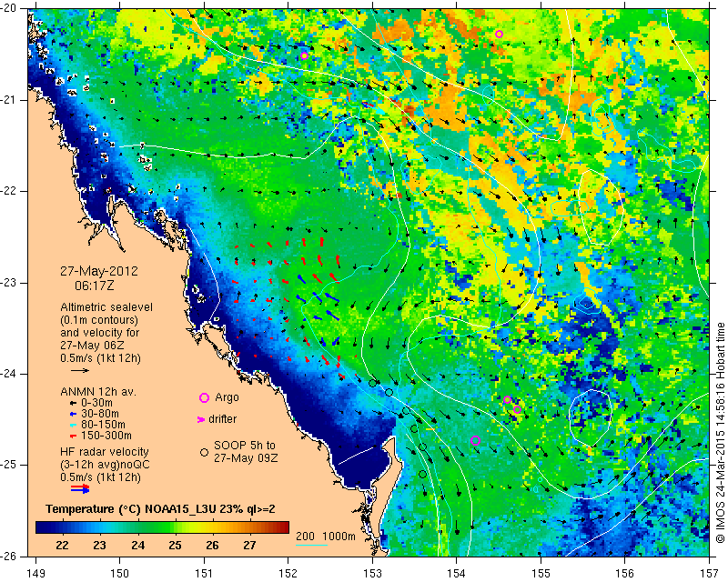
Task: Click the '152' longitude axis label
Action: 288,573
